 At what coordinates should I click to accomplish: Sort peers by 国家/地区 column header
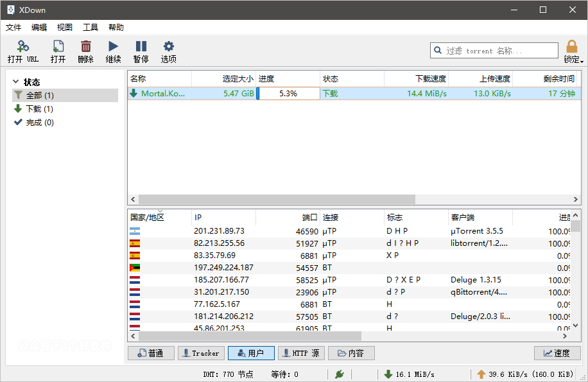point(160,218)
